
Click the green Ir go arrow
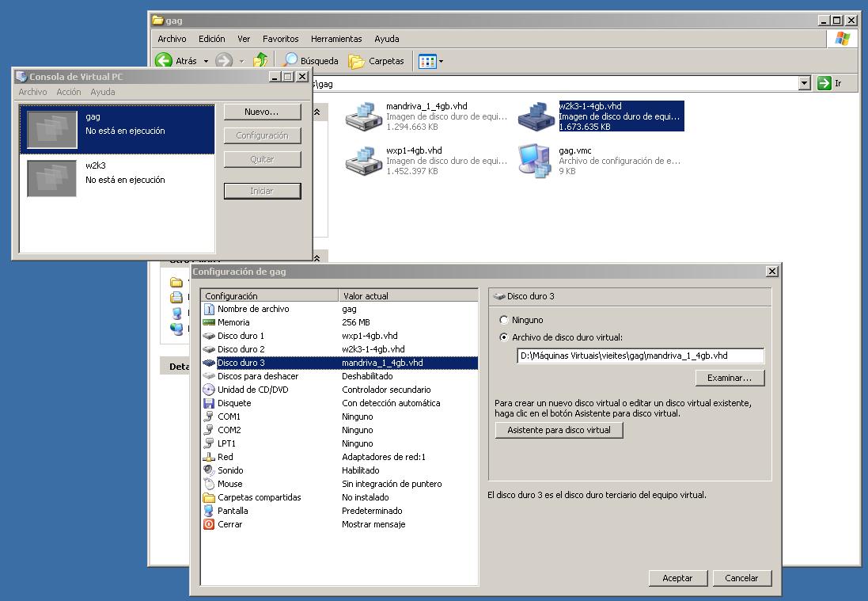tap(824, 84)
